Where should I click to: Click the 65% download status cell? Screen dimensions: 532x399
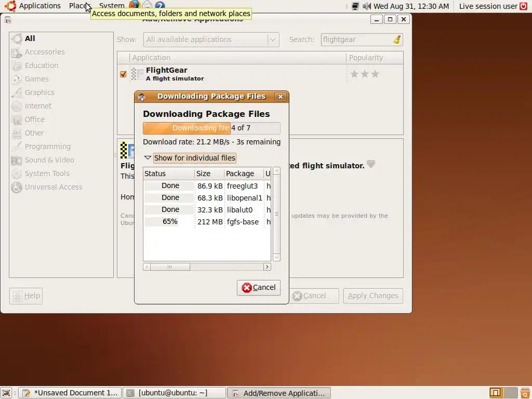pyautogui.click(x=170, y=222)
